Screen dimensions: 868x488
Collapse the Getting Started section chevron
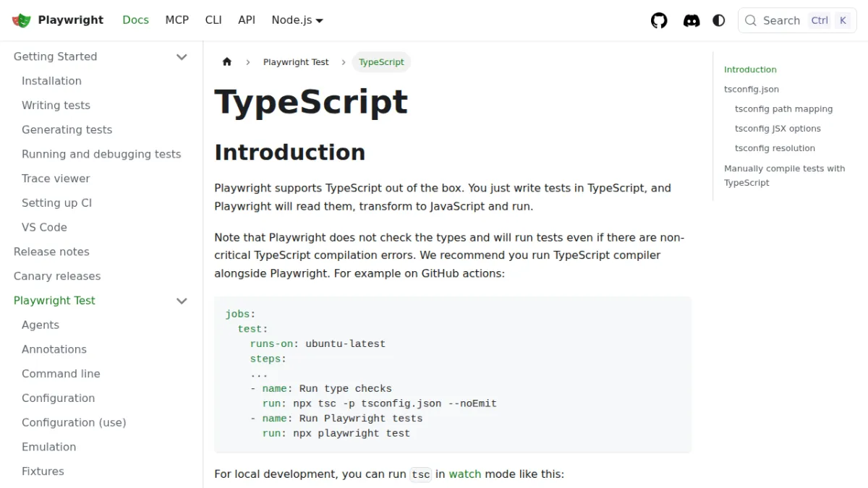[x=182, y=57]
